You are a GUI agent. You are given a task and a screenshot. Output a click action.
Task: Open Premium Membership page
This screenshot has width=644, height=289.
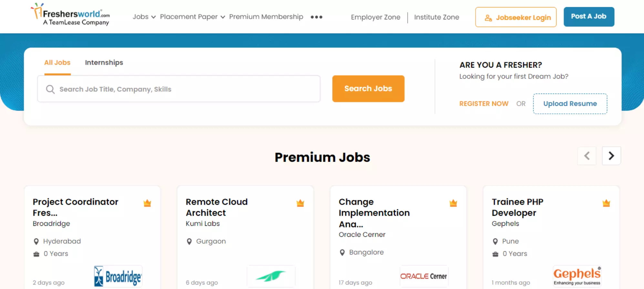[266, 17]
